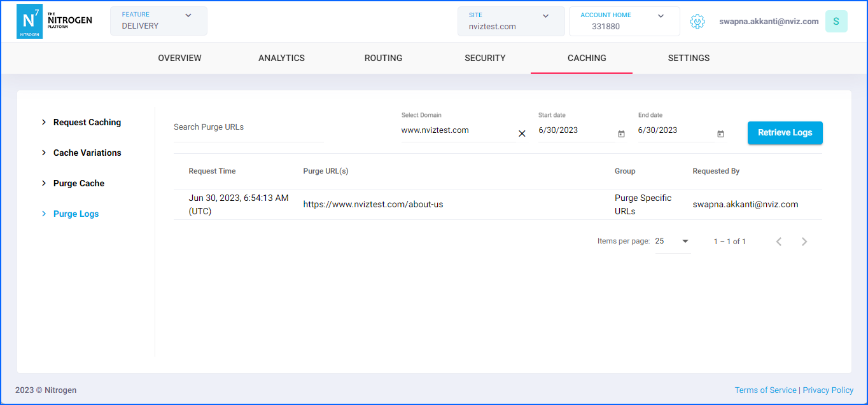Open the End date calendar picker
The image size is (868, 405).
pyautogui.click(x=720, y=134)
